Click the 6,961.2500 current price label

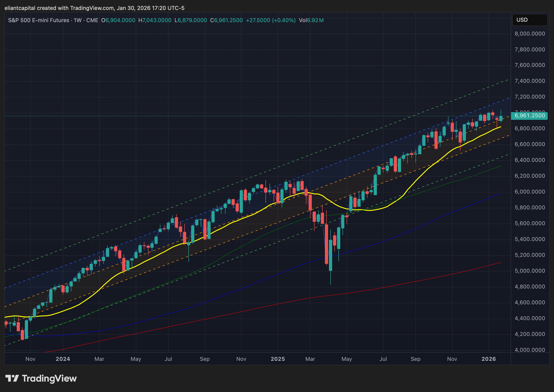coord(529,116)
